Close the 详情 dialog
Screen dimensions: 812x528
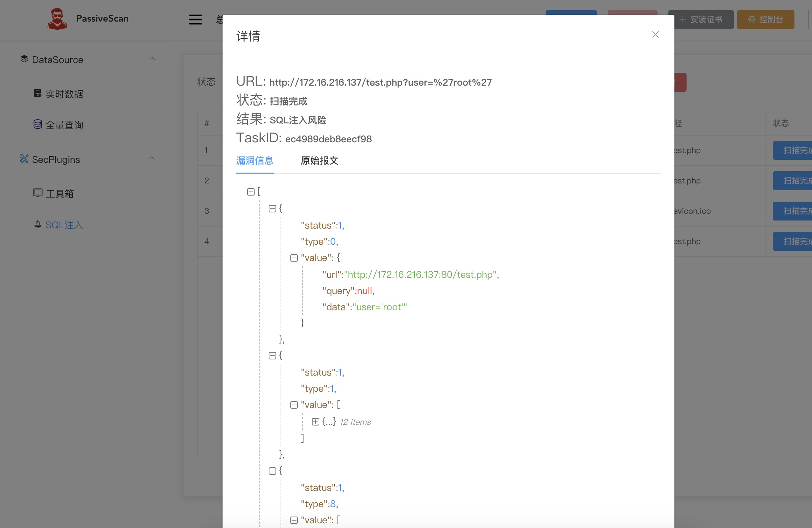pos(655,34)
